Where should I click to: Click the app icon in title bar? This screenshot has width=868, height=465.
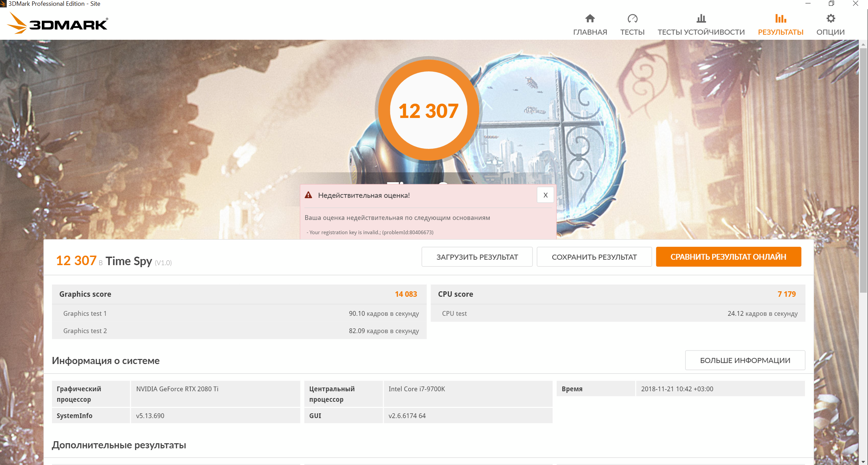(3, 4)
